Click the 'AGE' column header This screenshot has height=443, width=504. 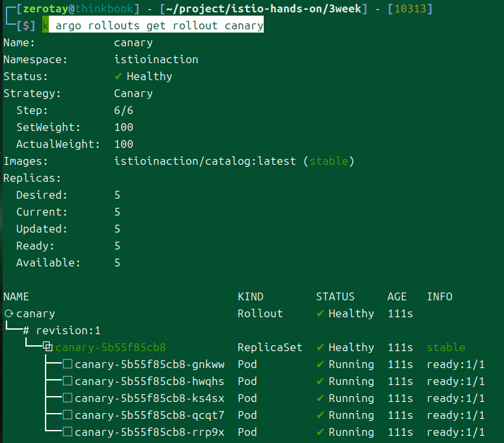pyautogui.click(x=397, y=296)
